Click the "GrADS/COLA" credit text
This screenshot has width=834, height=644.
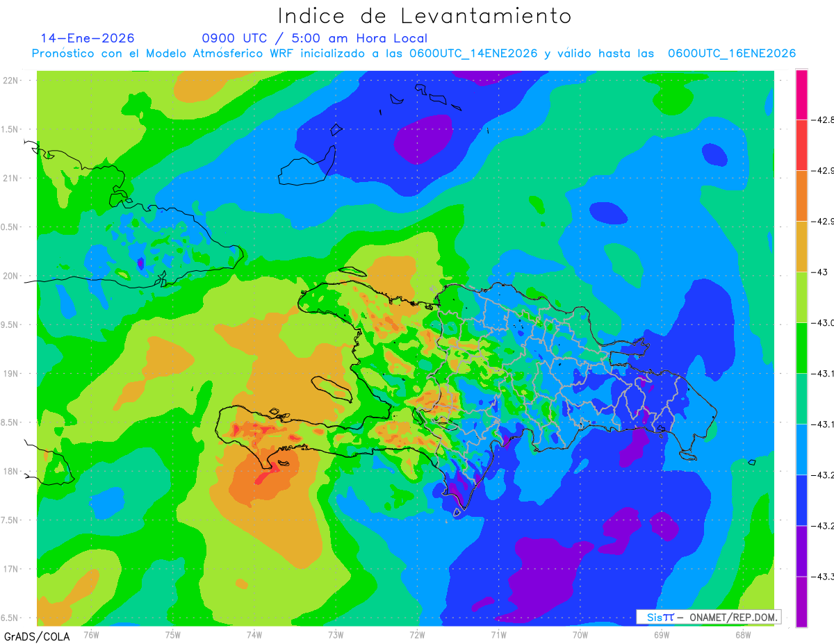37,636
